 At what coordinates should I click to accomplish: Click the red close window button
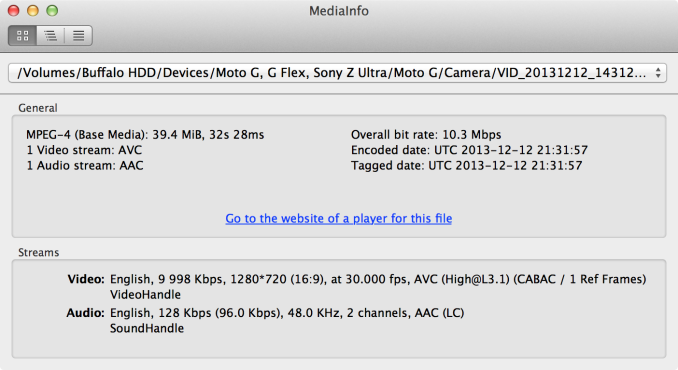point(14,10)
